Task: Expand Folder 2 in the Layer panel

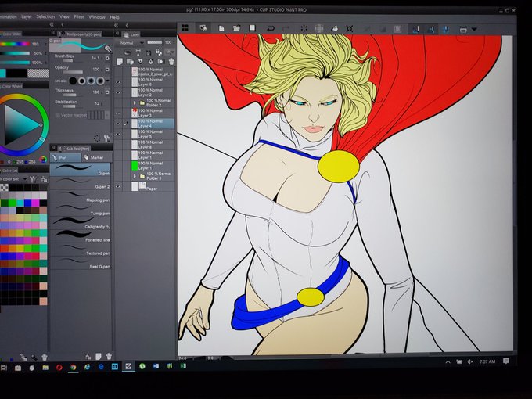Action: tap(135, 102)
